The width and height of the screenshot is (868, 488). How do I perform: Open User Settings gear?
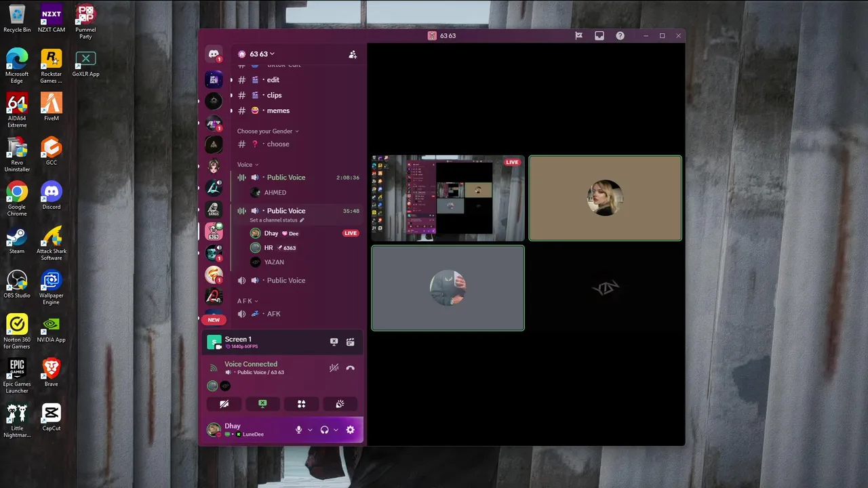pyautogui.click(x=350, y=430)
